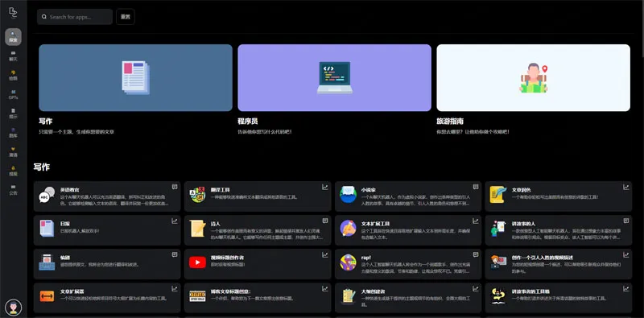Focus the Search for apps field

(75, 17)
